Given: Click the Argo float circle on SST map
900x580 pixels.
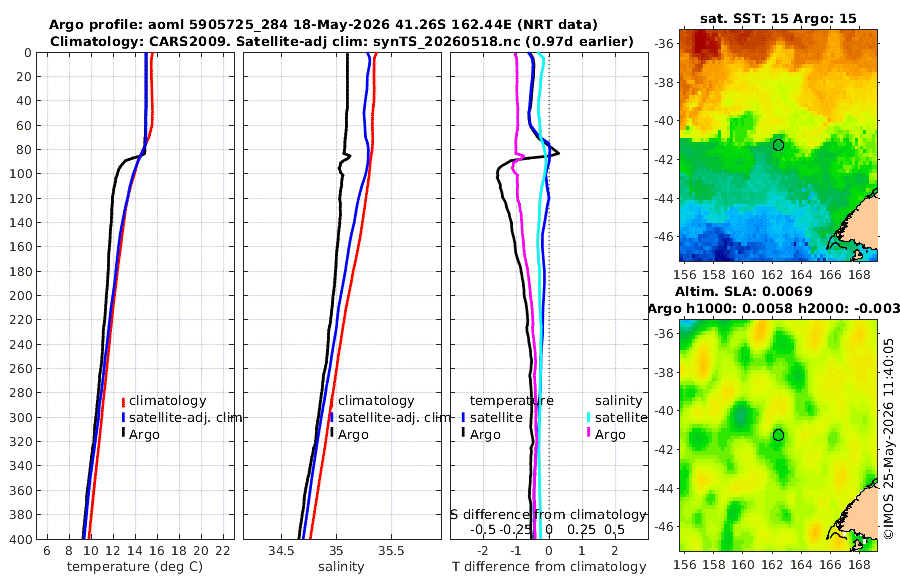Looking at the screenshot, I should tap(778, 145).
